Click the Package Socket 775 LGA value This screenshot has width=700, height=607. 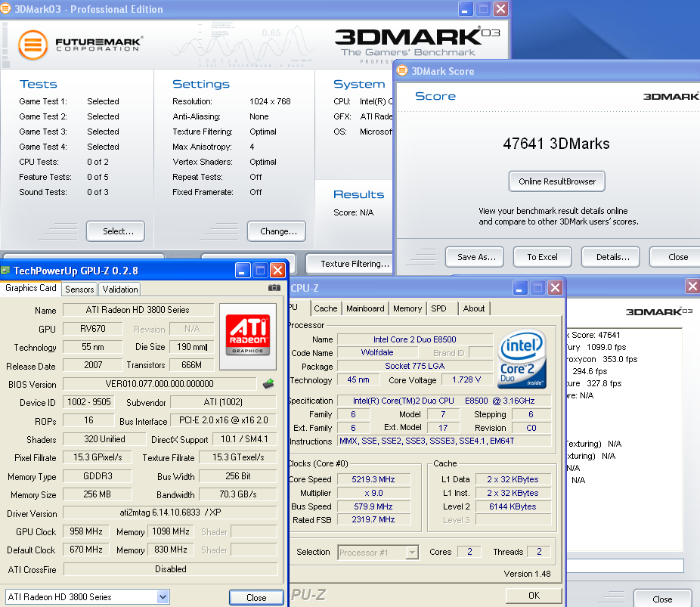(415, 366)
